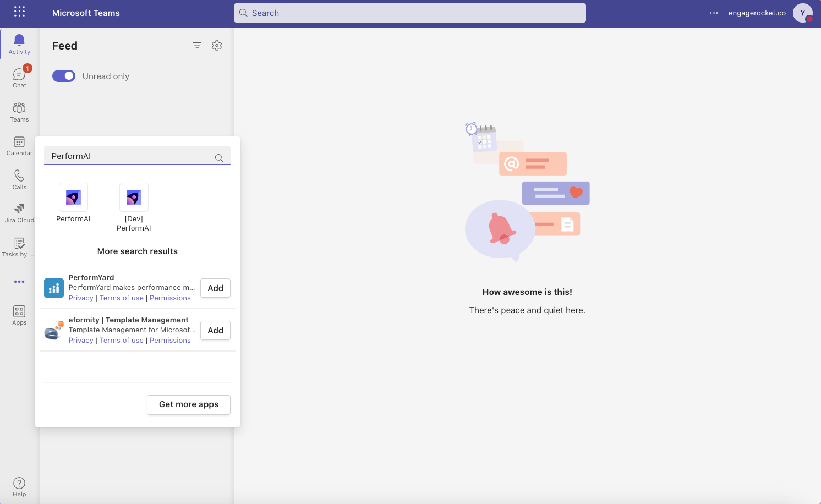Click the PerformYard app icon
821x504 pixels.
pos(54,288)
